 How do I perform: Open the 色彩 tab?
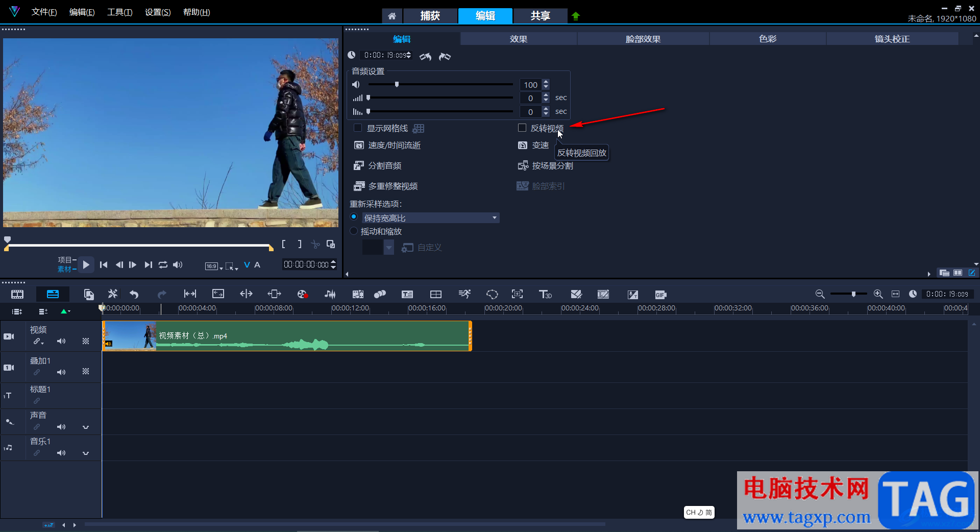point(768,39)
